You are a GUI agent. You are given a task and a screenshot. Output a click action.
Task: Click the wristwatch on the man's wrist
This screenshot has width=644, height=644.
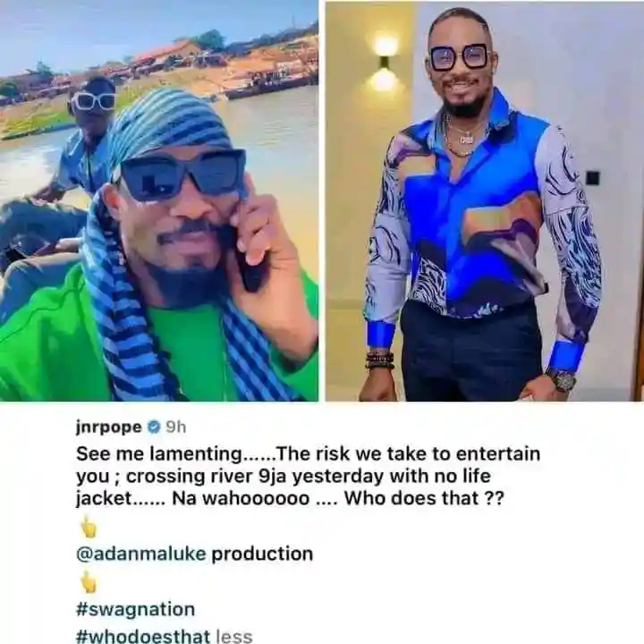[562, 379]
